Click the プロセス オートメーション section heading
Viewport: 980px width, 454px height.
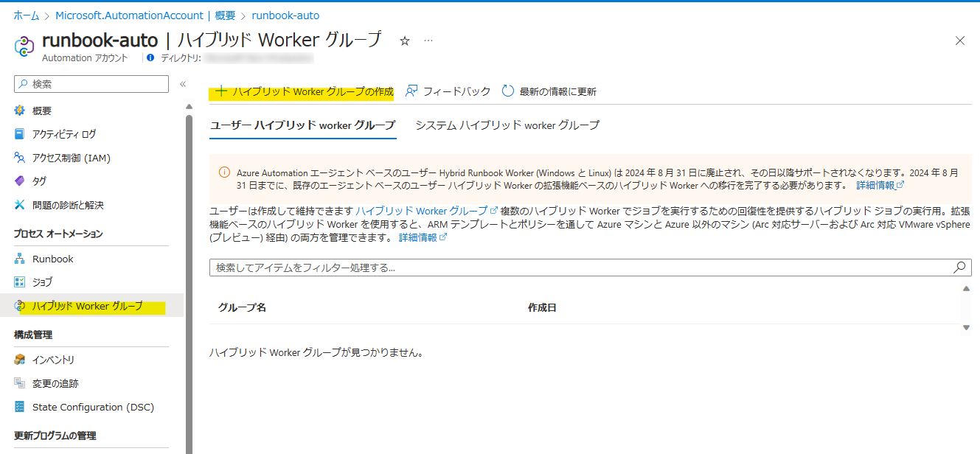click(x=58, y=234)
